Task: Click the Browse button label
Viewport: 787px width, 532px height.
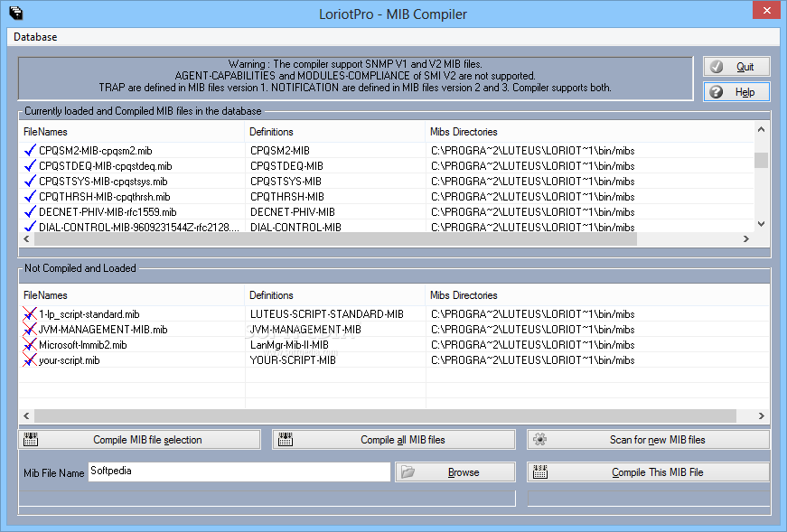Action: [x=464, y=472]
